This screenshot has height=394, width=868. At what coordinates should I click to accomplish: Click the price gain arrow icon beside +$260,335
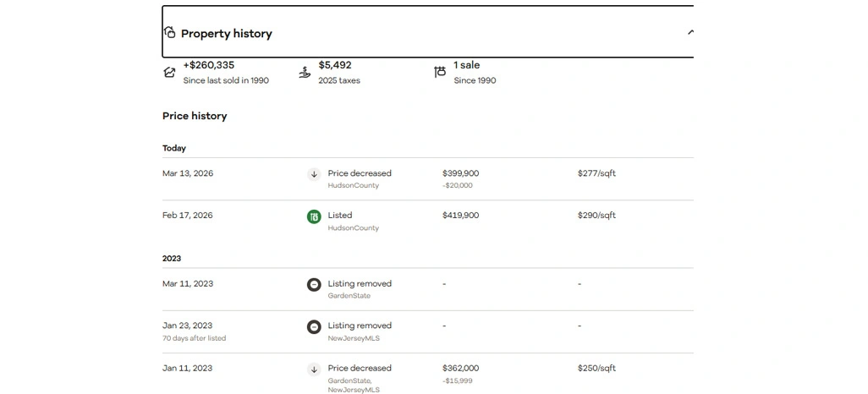tap(169, 72)
